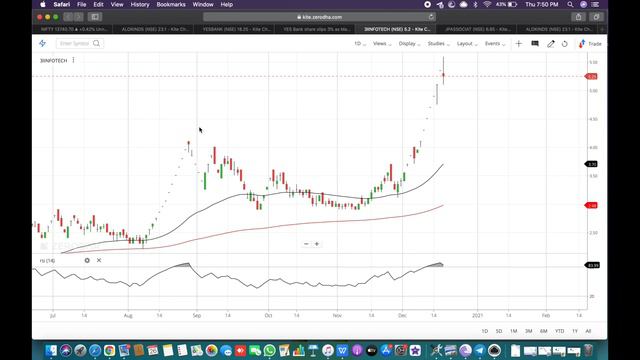Open the Views dropdown

point(382,44)
